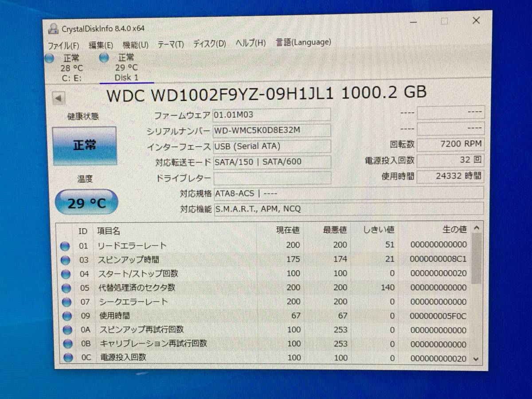Open the ファイル(F) menu

63,45
